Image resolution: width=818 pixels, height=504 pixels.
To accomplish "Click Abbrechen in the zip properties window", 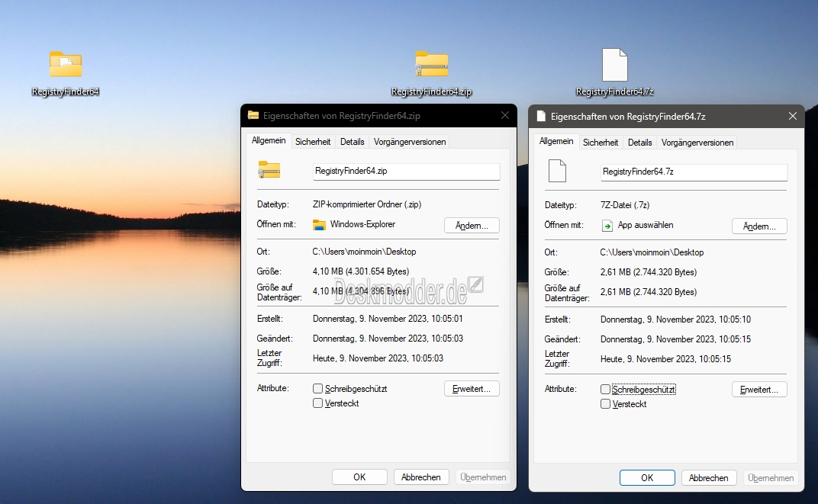I will tap(421, 477).
